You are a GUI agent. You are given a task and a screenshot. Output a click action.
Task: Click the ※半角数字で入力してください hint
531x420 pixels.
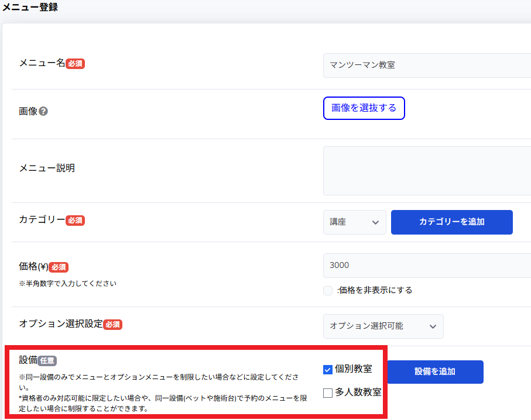[x=67, y=284]
